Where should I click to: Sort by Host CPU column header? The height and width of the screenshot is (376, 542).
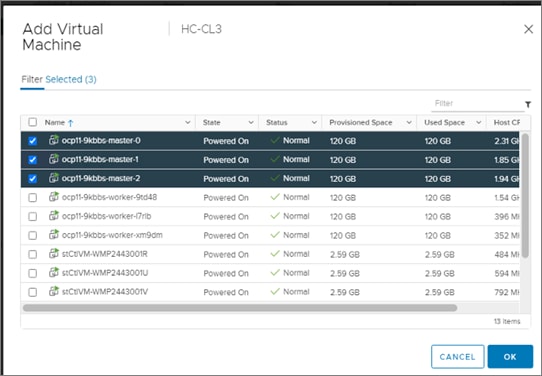point(507,122)
